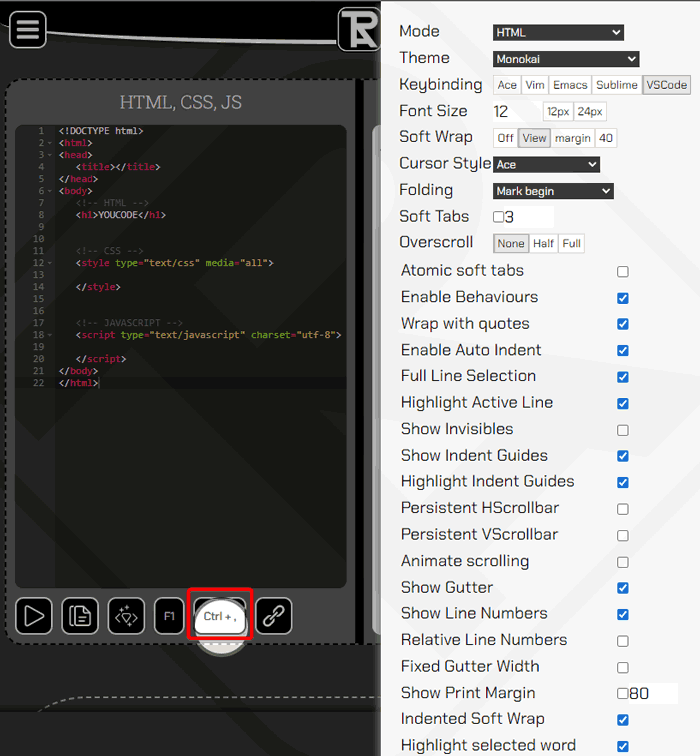
Task: Enable Fixed Gutter Width checkbox
Action: point(623,668)
